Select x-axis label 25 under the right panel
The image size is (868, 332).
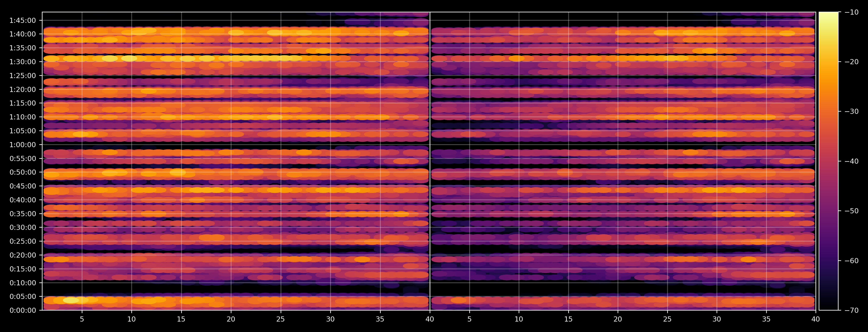pos(667,319)
